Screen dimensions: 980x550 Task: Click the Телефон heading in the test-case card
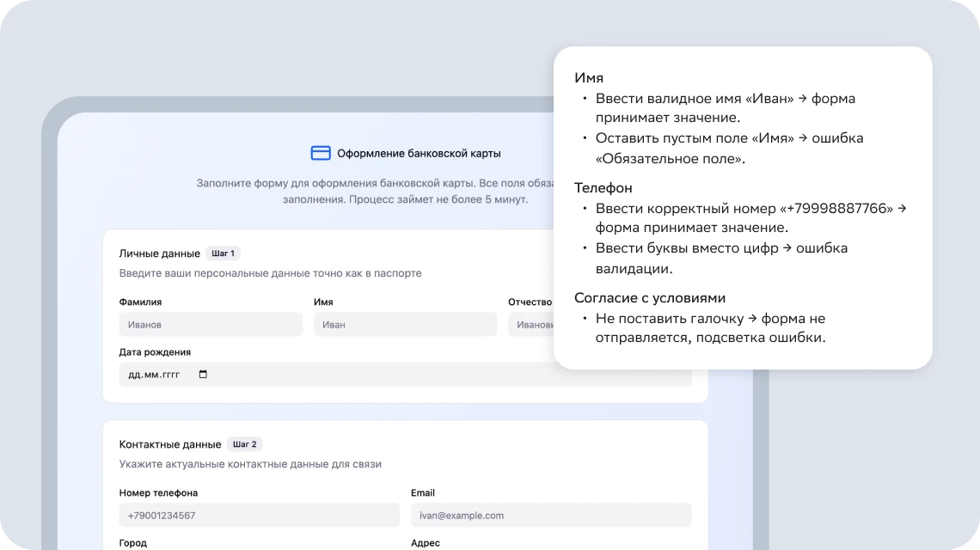[x=603, y=188]
